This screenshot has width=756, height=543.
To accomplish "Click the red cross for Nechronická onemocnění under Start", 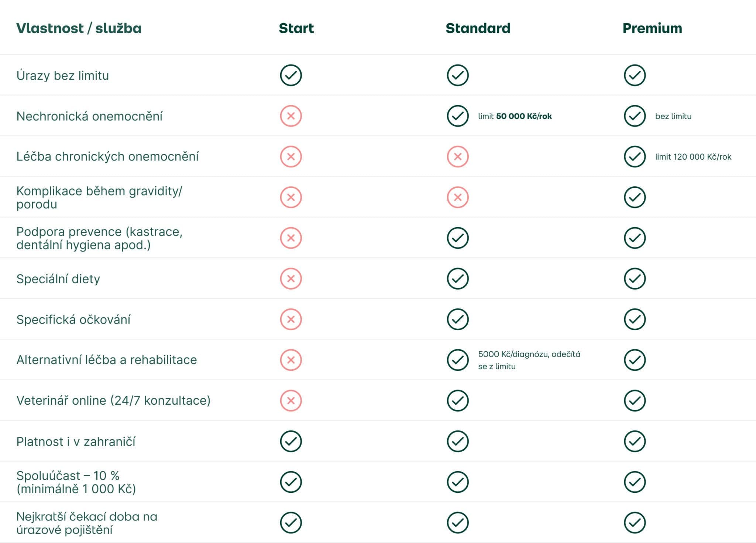I will point(291,116).
